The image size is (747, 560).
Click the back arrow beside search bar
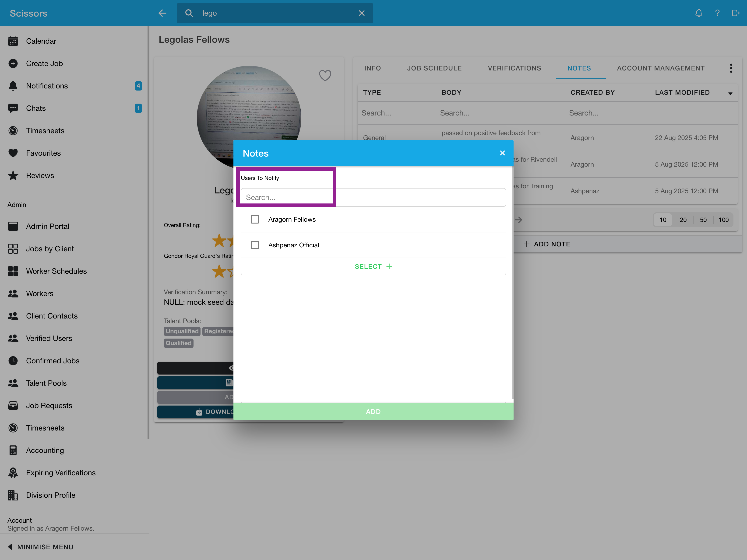pos(162,13)
